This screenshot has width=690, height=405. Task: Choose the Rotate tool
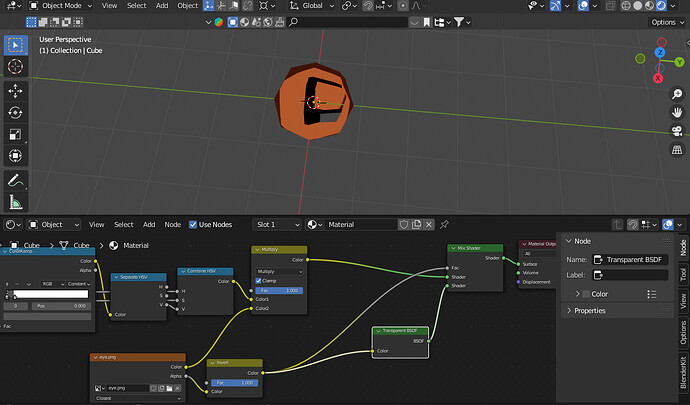[x=15, y=113]
